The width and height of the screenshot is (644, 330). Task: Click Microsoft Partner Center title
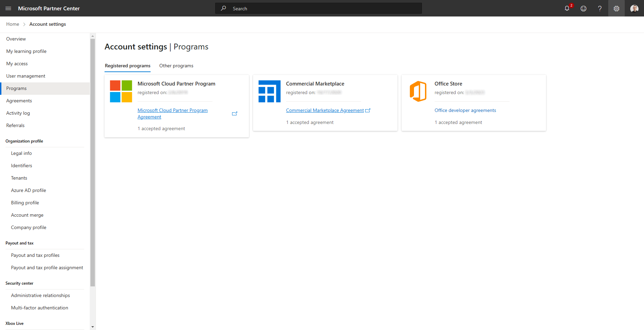point(49,8)
